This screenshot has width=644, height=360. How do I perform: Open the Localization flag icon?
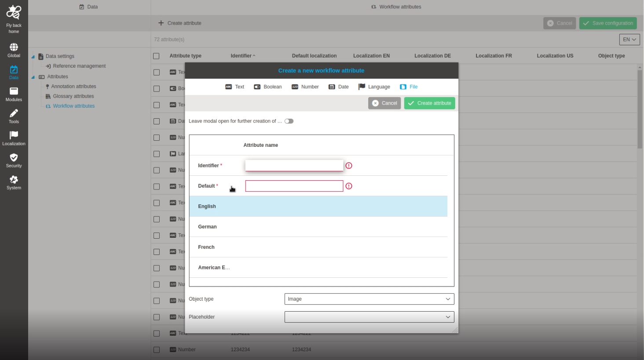[x=14, y=135]
